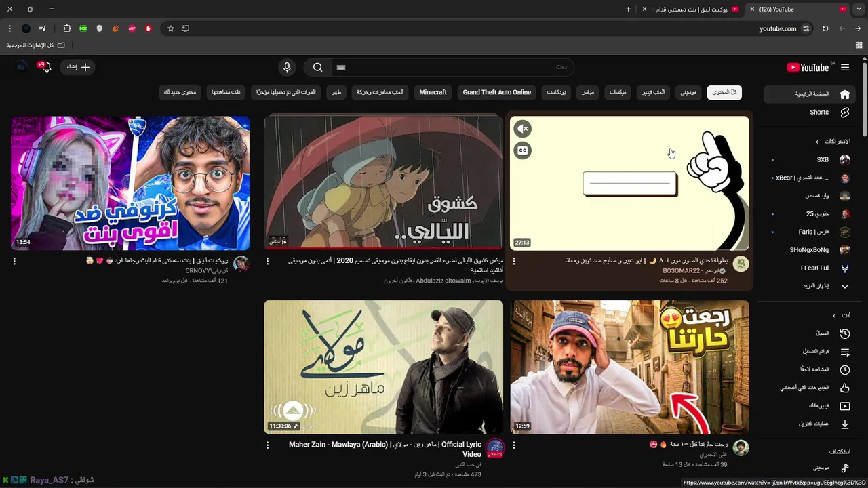Open the tab search dropdown arrow
This screenshot has height=488, width=868.
click(x=859, y=9)
